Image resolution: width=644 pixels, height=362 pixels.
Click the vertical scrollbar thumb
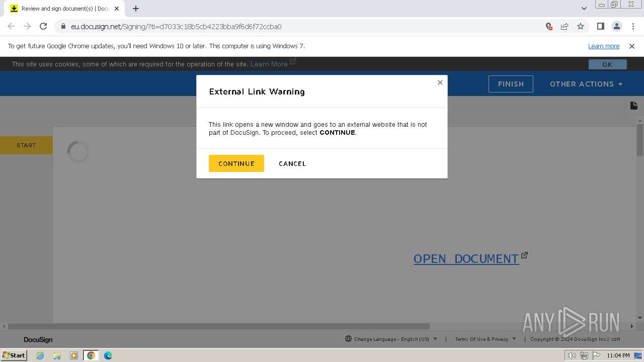pos(640,141)
